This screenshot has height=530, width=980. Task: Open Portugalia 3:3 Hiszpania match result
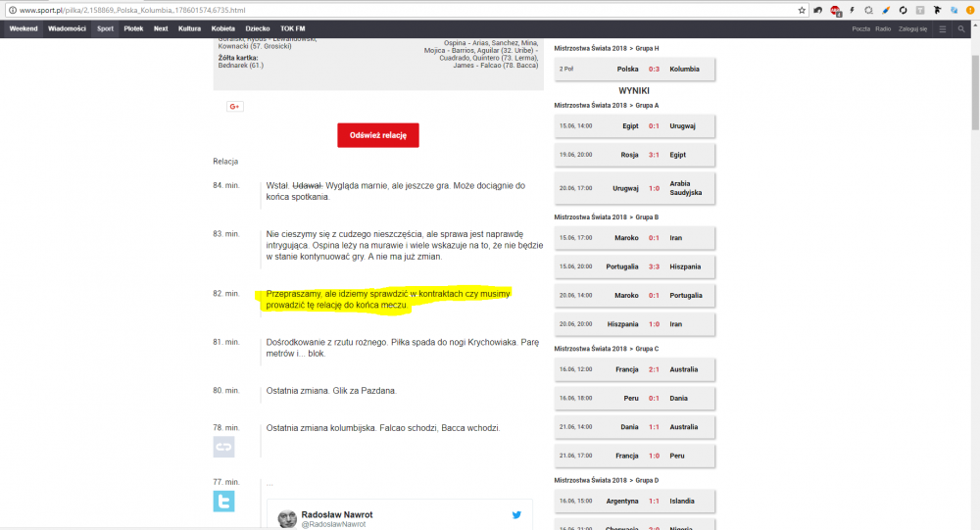click(634, 266)
